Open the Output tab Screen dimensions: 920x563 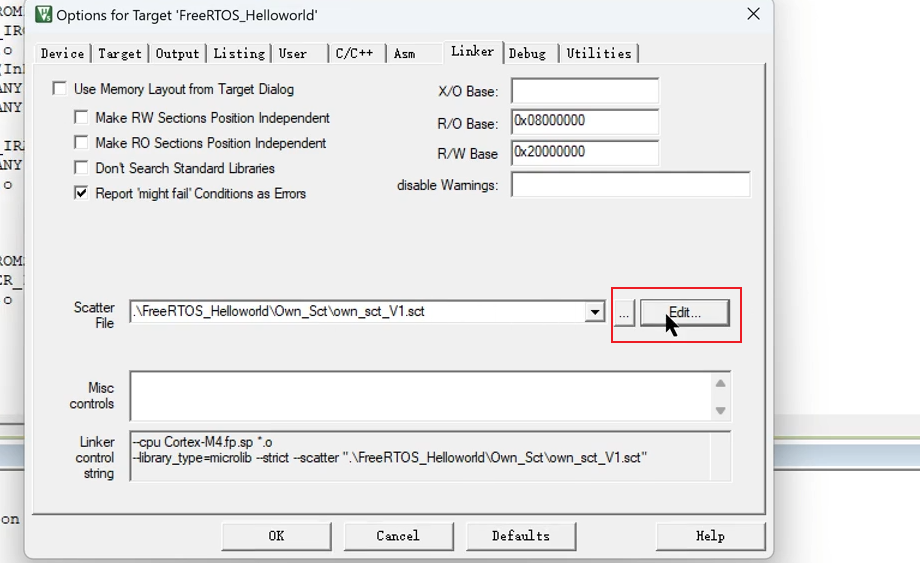tap(177, 53)
